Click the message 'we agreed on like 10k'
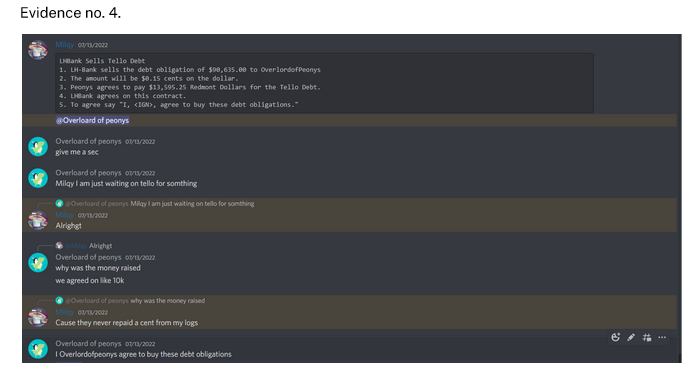The image size is (696, 380). tap(90, 281)
